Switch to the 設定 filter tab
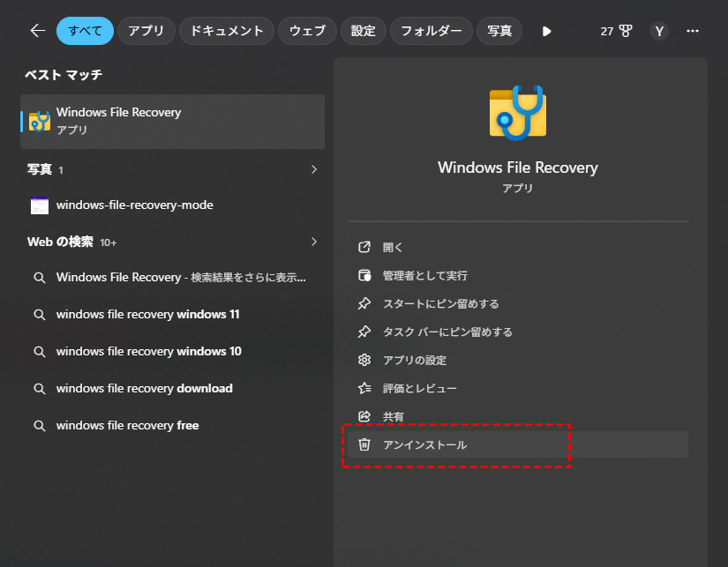 tap(363, 31)
